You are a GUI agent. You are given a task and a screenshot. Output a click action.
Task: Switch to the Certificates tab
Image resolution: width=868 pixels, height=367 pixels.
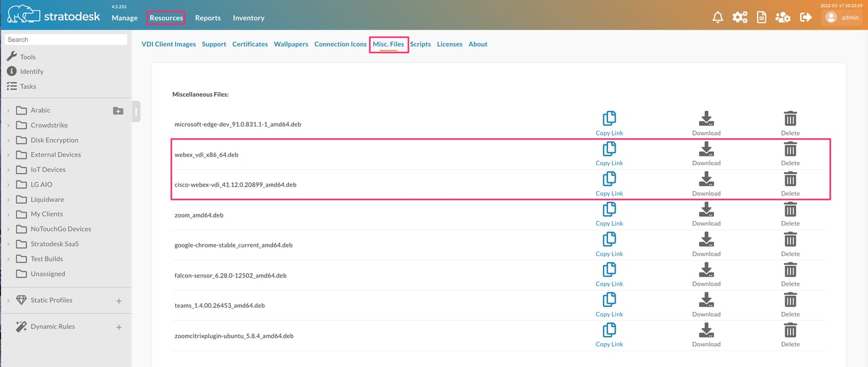[x=250, y=44]
